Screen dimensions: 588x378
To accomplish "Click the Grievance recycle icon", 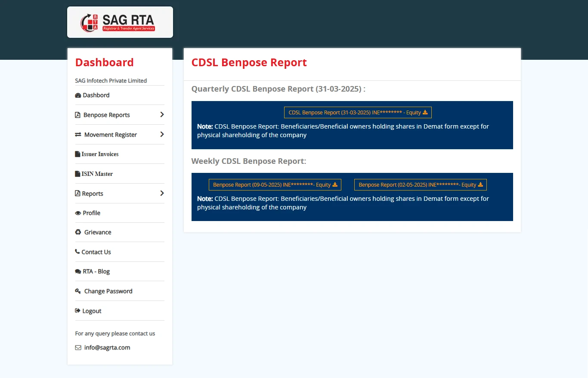I will point(78,232).
